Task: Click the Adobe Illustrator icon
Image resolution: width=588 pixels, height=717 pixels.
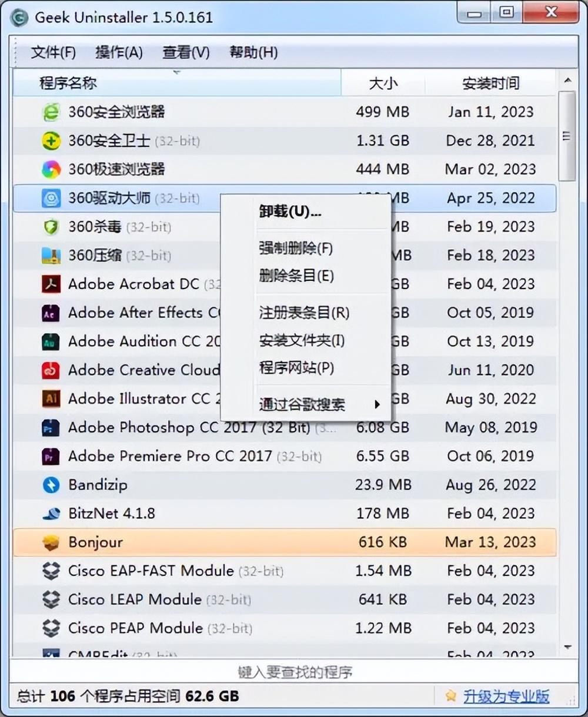Action: pos(51,398)
